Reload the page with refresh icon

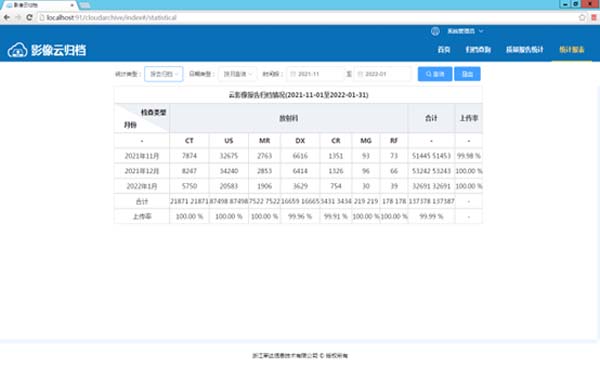pos(29,18)
